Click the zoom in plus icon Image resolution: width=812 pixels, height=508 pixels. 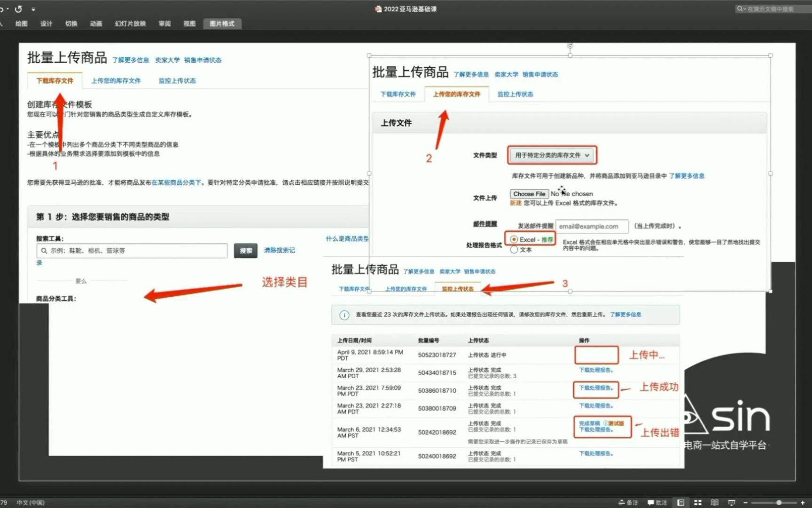click(803, 503)
